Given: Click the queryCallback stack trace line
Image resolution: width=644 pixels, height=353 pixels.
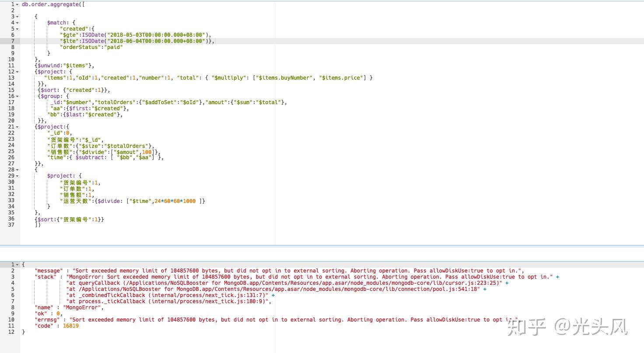Looking at the screenshot, I should pos(287,283).
